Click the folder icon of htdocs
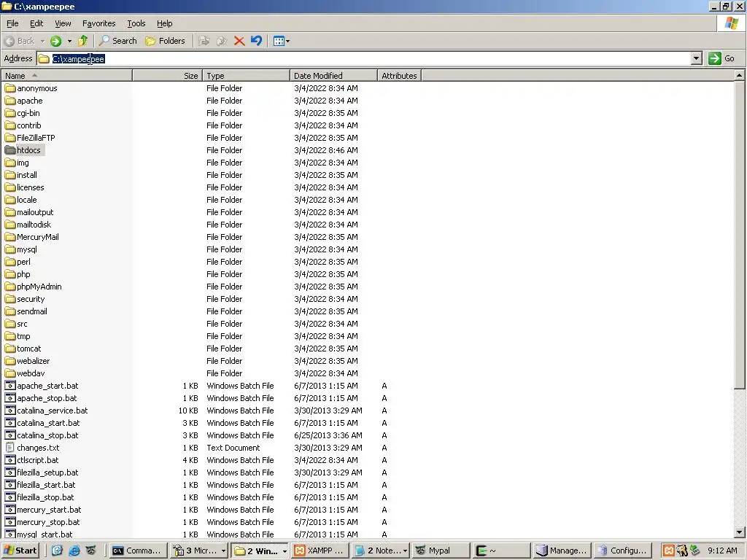Viewport: 747px width, 560px height. 10,150
